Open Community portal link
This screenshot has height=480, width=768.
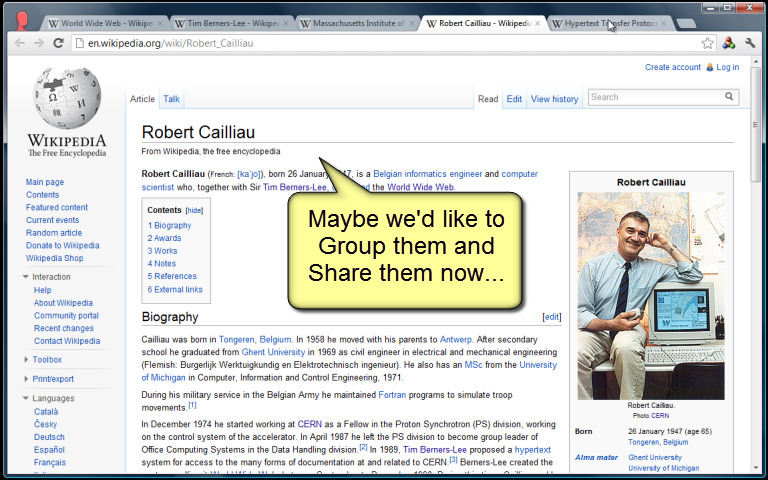[x=66, y=315]
